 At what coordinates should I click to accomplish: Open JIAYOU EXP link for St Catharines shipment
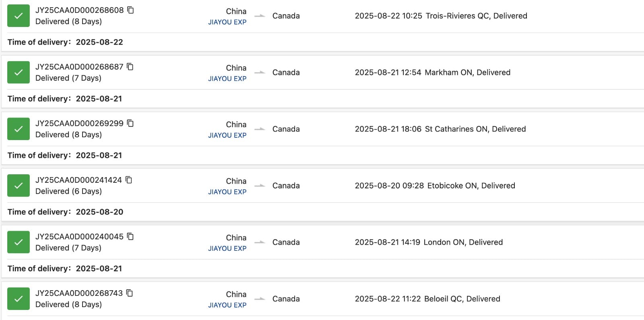click(227, 135)
